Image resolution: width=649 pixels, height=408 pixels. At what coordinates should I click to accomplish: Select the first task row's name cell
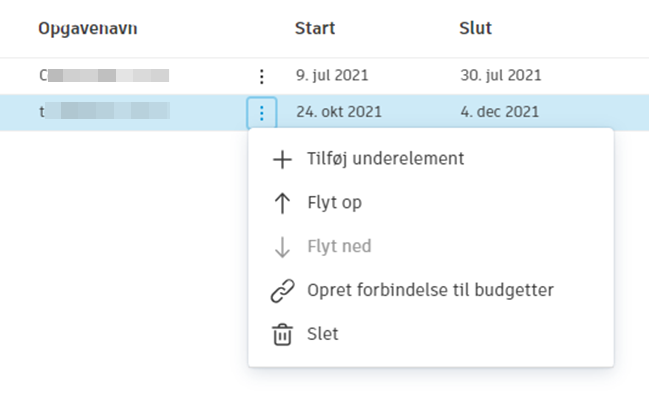[104, 75]
